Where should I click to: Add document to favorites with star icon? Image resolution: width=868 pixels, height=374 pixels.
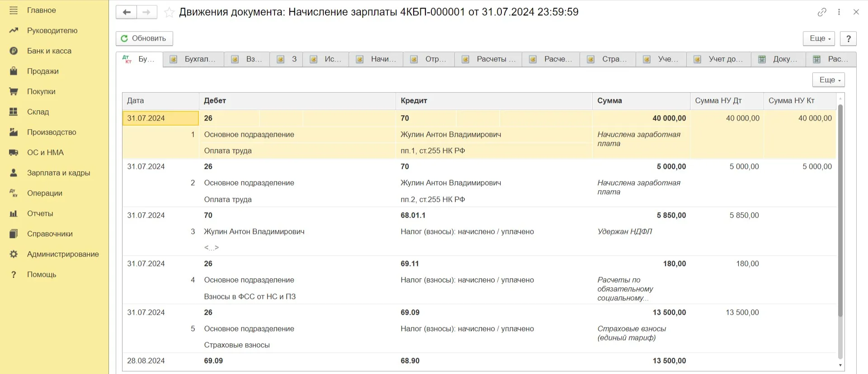[x=169, y=13]
